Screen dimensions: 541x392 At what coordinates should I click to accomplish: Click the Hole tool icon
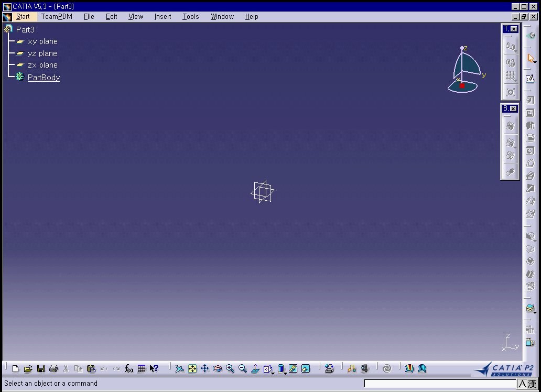coord(530,150)
